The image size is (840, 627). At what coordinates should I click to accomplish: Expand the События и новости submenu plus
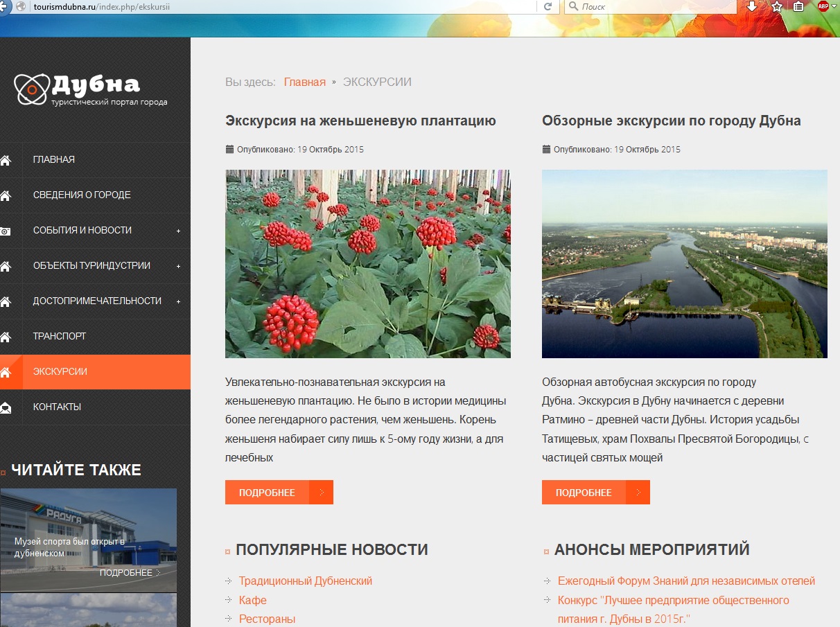click(178, 231)
